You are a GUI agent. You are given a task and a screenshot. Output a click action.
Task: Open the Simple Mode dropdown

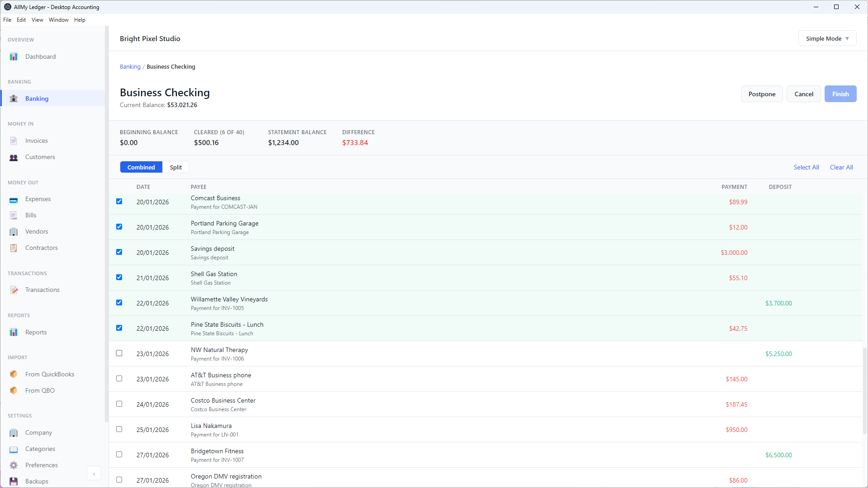[x=827, y=38]
